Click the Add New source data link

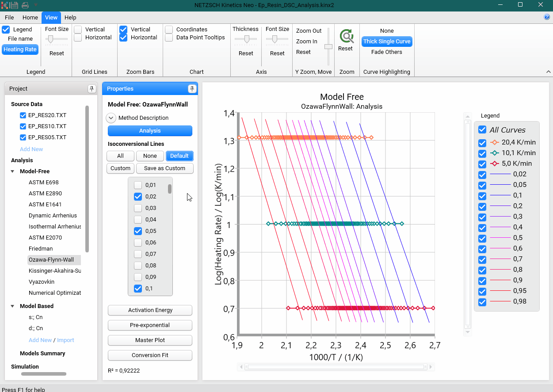coord(31,149)
